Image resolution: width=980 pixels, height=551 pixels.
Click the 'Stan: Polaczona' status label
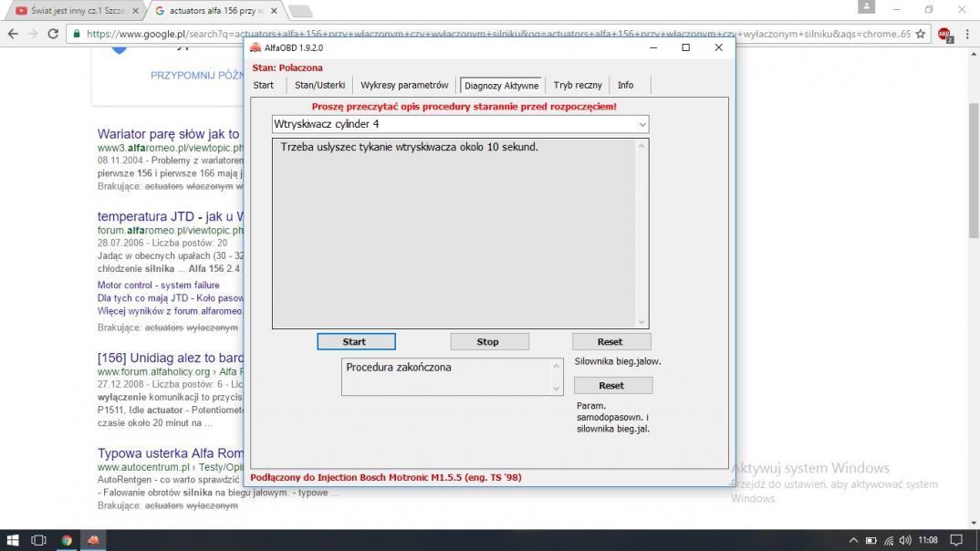point(287,68)
